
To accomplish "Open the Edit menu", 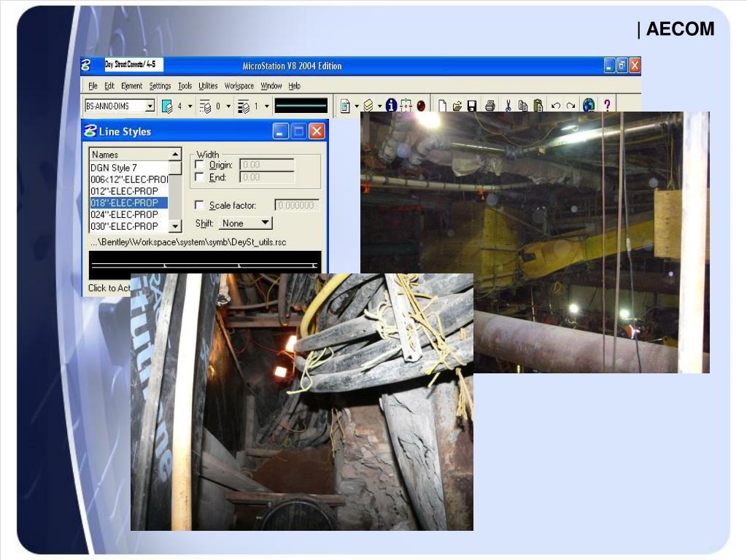I will (x=109, y=86).
